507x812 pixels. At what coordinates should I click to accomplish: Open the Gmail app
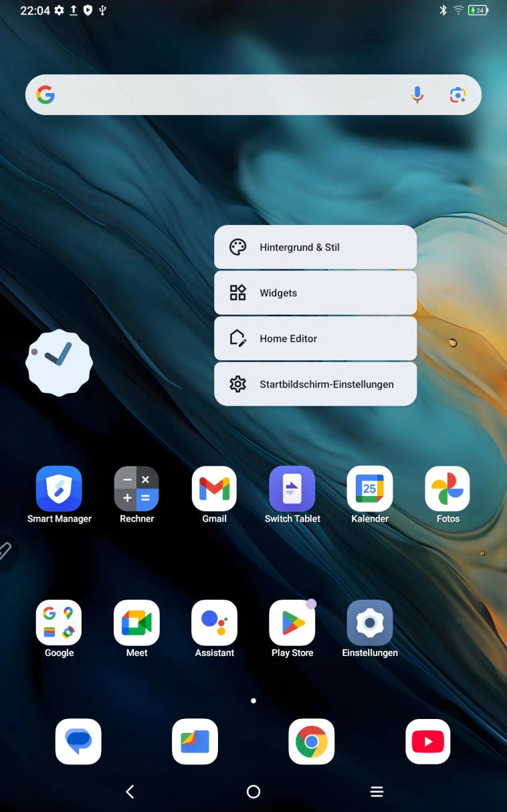point(215,489)
